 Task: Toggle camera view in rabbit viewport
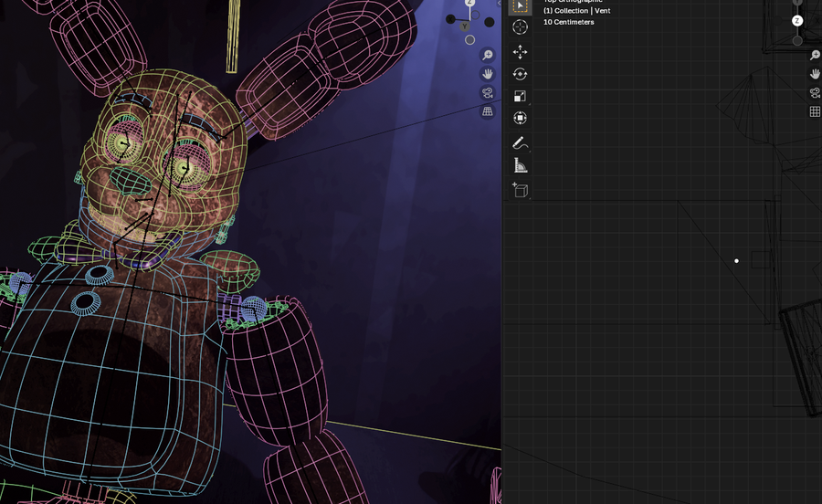click(x=488, y=93)
